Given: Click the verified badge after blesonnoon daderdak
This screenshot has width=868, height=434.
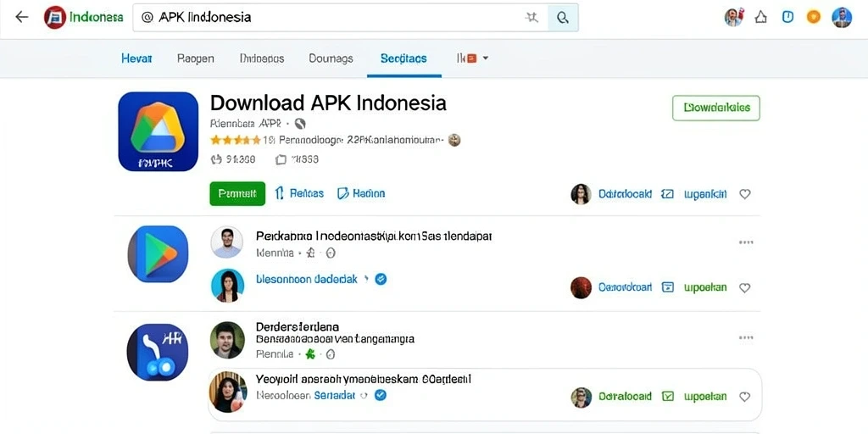Looking at the screenshot, I should [381, 279].
